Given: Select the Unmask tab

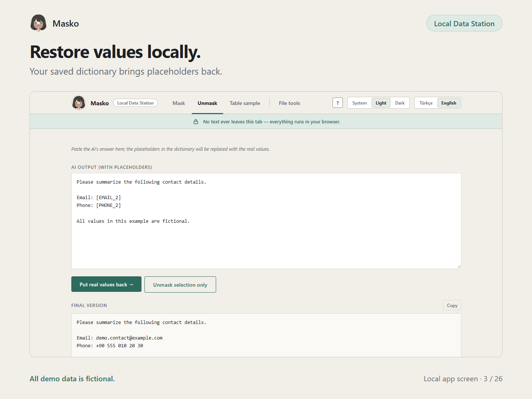Looking at the screenshot, I should pos(207,103).
